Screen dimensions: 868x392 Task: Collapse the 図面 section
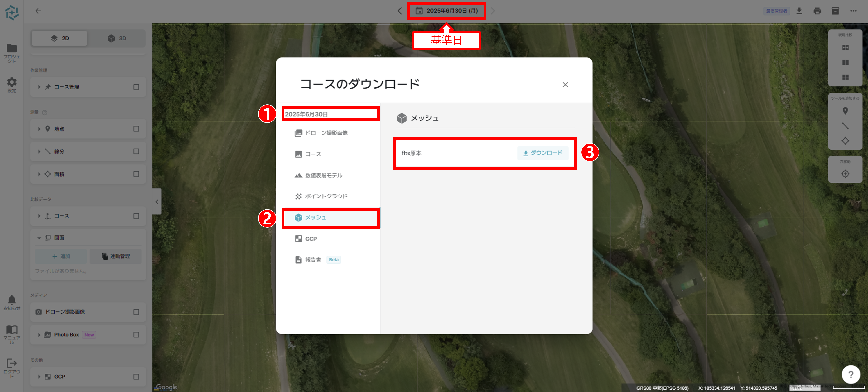(39, 238)
